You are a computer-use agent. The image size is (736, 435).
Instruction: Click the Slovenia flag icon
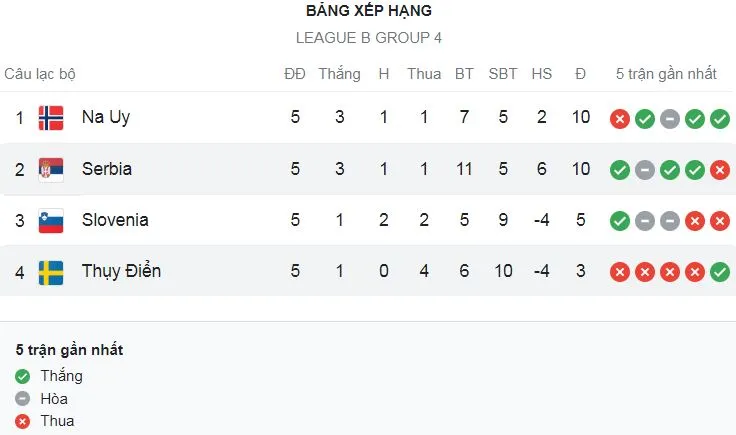pyautogui.click(x=51, y=220)
